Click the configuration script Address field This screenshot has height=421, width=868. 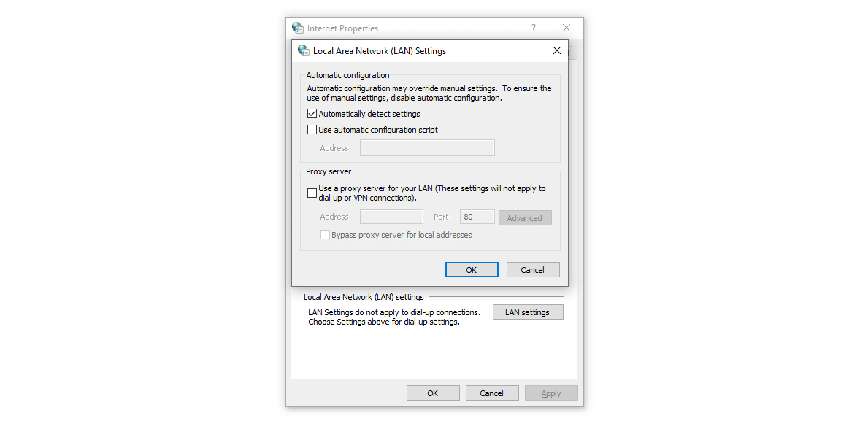427,147
